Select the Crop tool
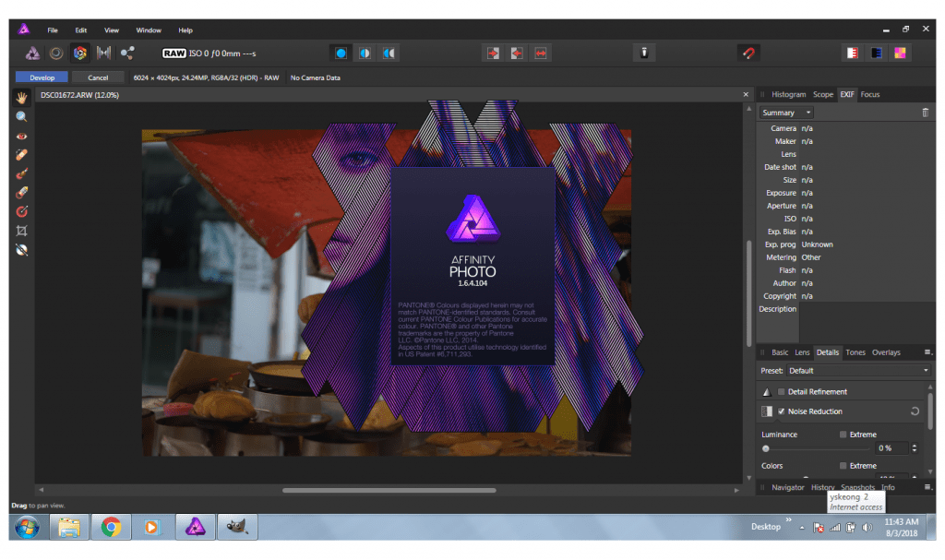 (21, 231)
